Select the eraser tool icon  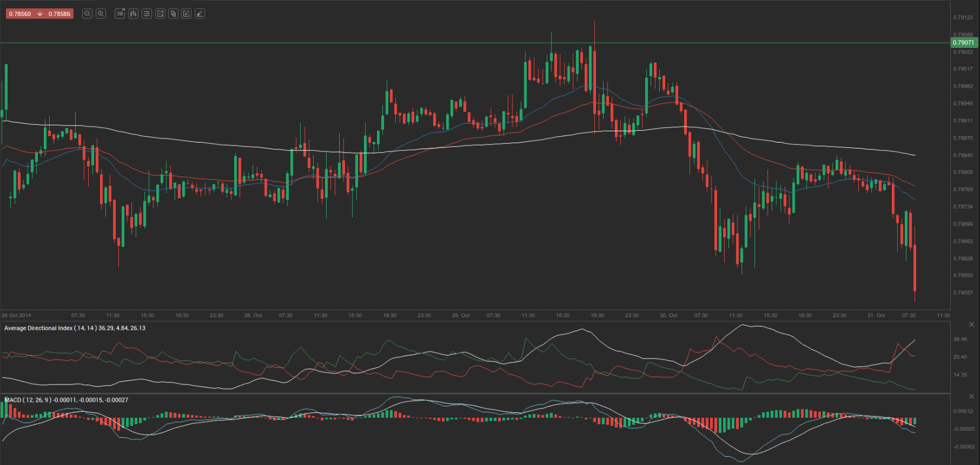(200, 14)
